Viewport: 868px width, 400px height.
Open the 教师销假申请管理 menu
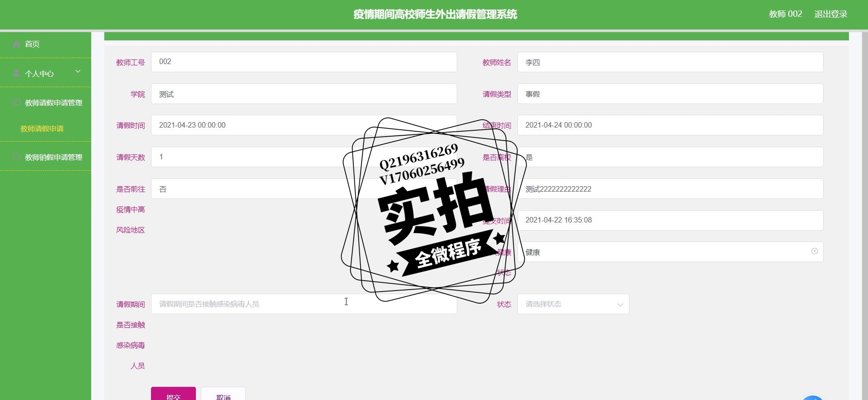click(x=45, y=157)
